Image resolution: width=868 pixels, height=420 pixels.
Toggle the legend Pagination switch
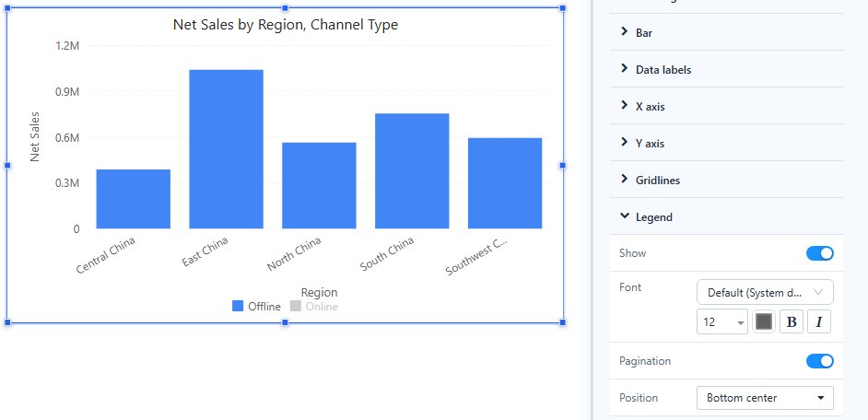[819, 361]
